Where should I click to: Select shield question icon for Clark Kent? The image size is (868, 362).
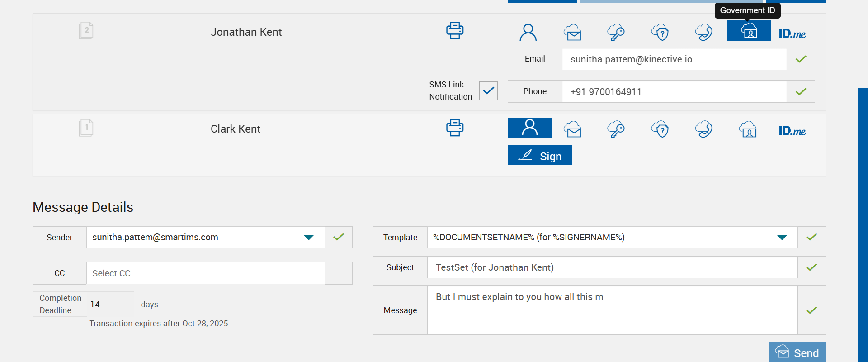[660, 129]
